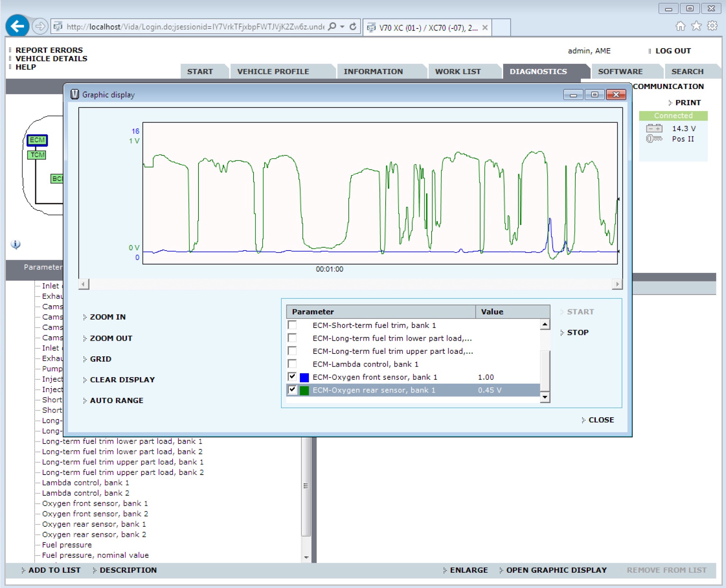The height and width of the screenshot is (588, 726).
Task: Open the VEHICLE PROFILE tab
Action: 273,71
